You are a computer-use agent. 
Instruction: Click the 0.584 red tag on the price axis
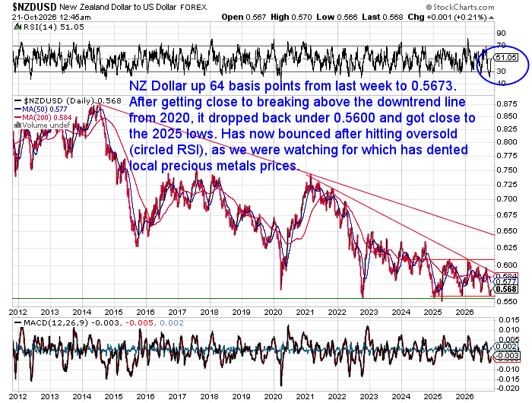coord(507,276)
